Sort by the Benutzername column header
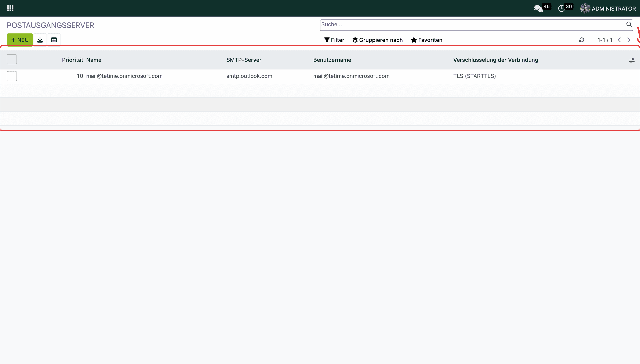640x364 pixels. tap(332, 60)
